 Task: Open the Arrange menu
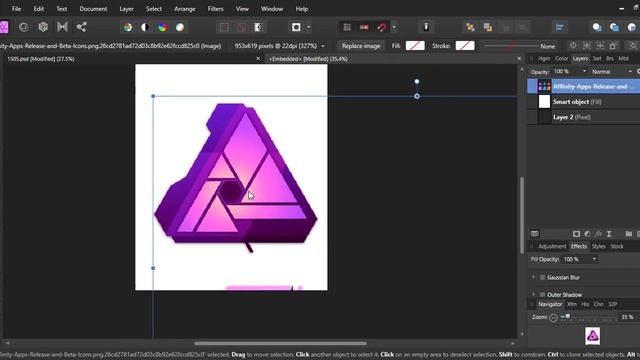pos(184,9)
